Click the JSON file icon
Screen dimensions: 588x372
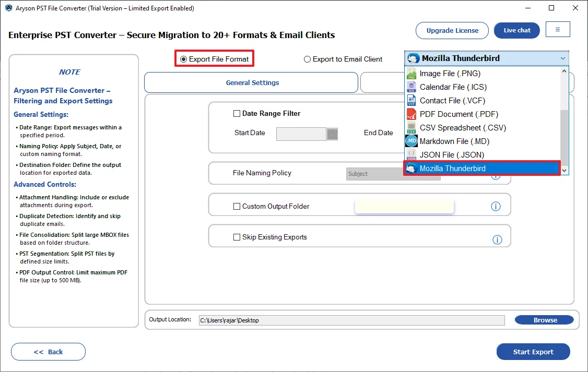[411, 155]
